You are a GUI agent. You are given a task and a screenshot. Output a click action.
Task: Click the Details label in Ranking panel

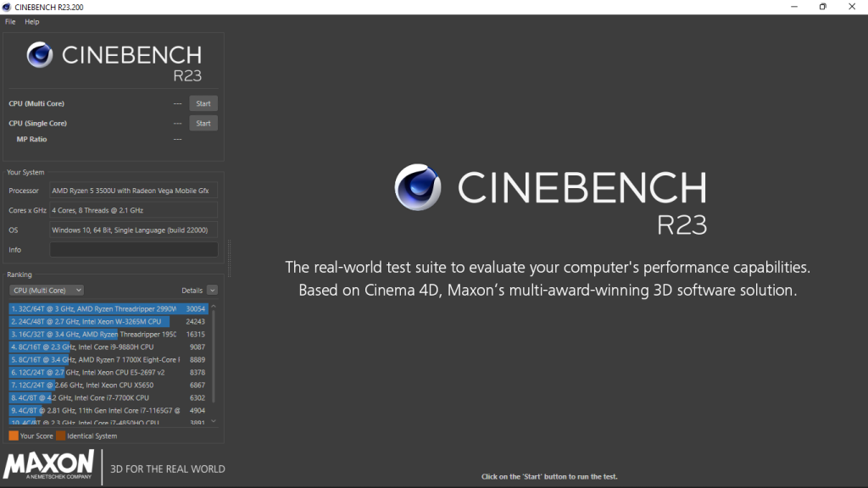pos(192,291)
